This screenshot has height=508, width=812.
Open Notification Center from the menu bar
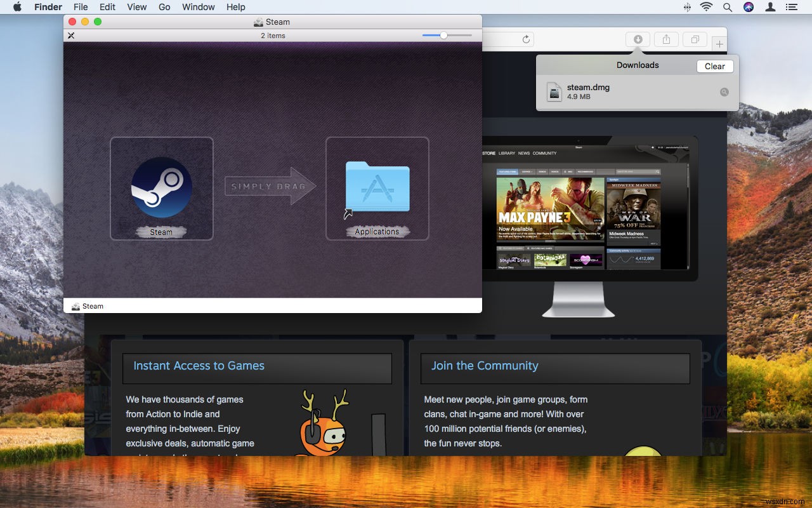(x=791, y=7)
